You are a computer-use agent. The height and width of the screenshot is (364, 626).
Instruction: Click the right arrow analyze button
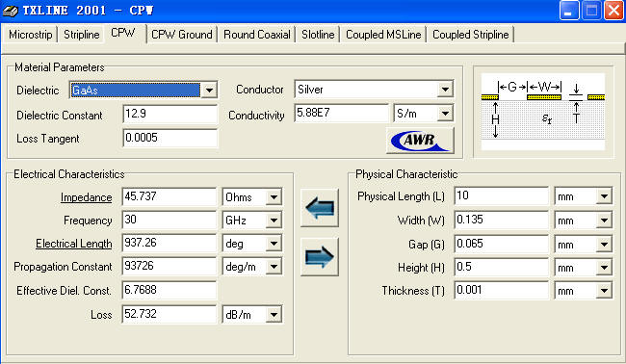coord(320,257)
